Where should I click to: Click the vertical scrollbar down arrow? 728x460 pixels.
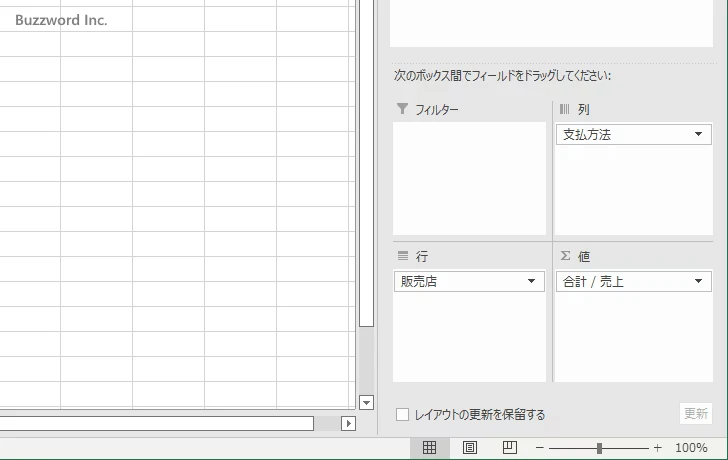point(366,402)
